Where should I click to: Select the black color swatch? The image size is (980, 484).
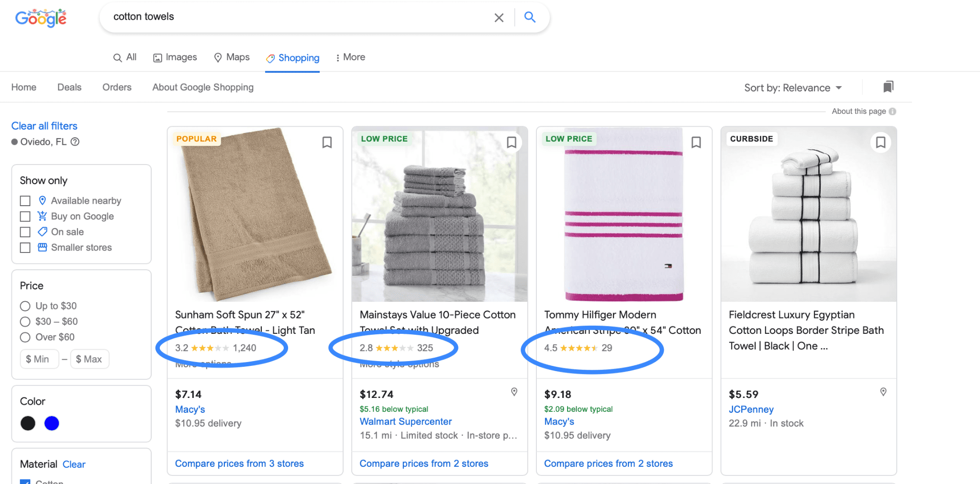pos(28,423)
